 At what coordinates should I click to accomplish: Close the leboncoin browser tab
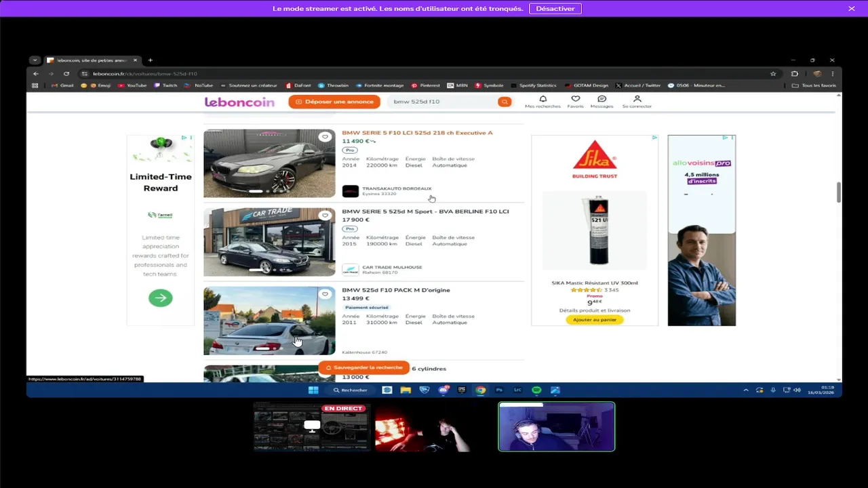click(135, 60)
